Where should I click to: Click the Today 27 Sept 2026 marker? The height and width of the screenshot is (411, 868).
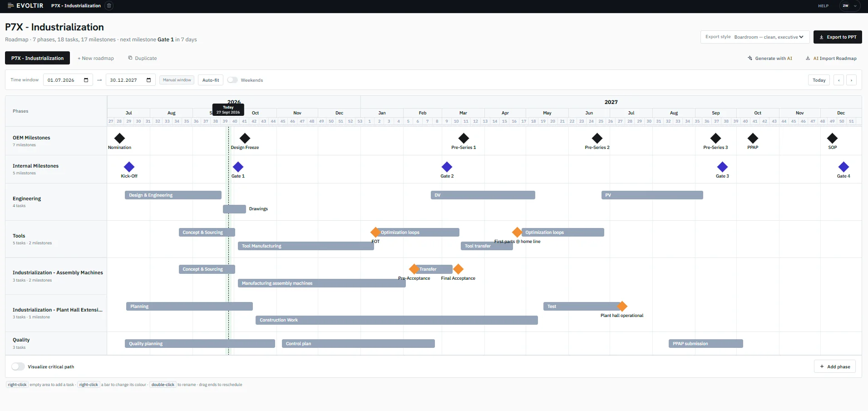[228, 109]
